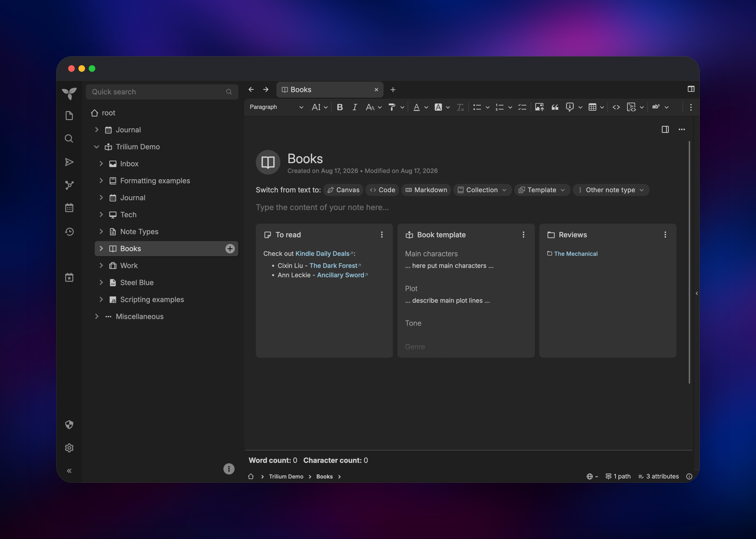Click the Books note icon beside the title

[268, 162]
